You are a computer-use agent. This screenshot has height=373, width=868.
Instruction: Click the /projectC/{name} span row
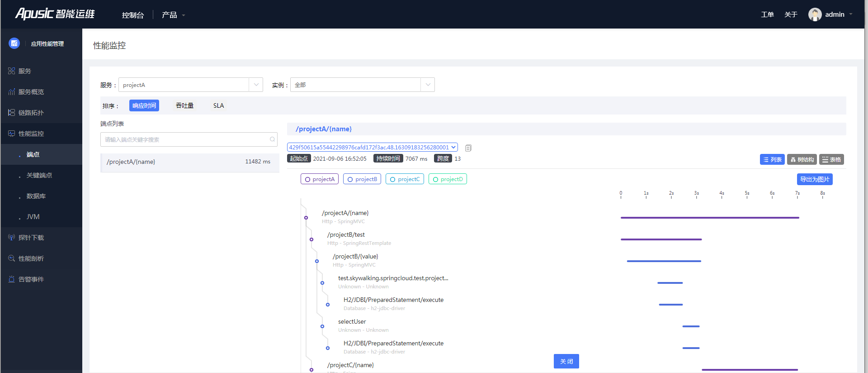(x=350, y=365)
